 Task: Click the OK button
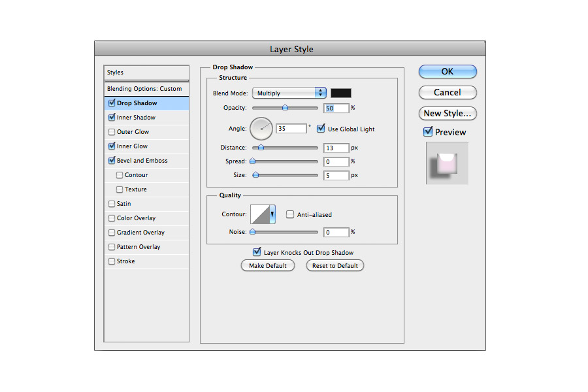coord(448,72)
